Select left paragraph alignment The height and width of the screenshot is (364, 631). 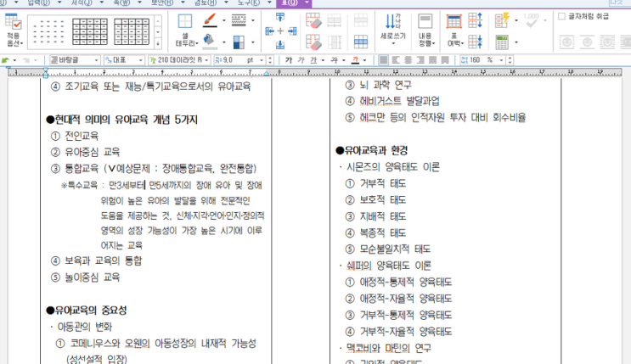click(396, 60)
